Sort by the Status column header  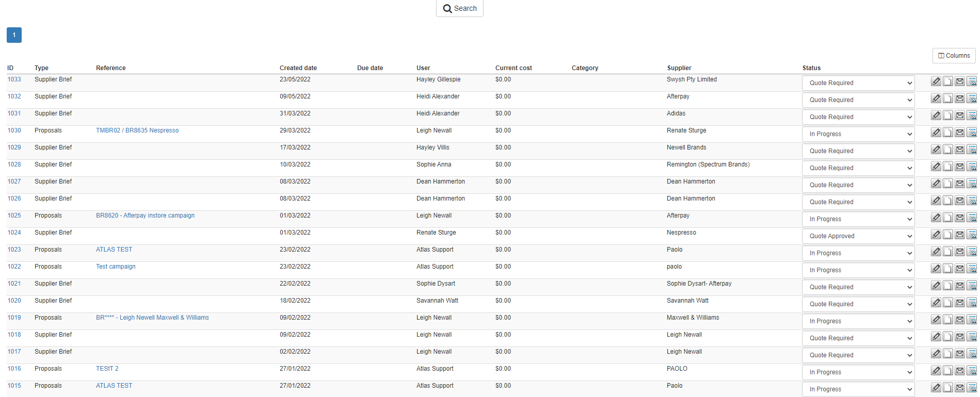pos(811,68)
